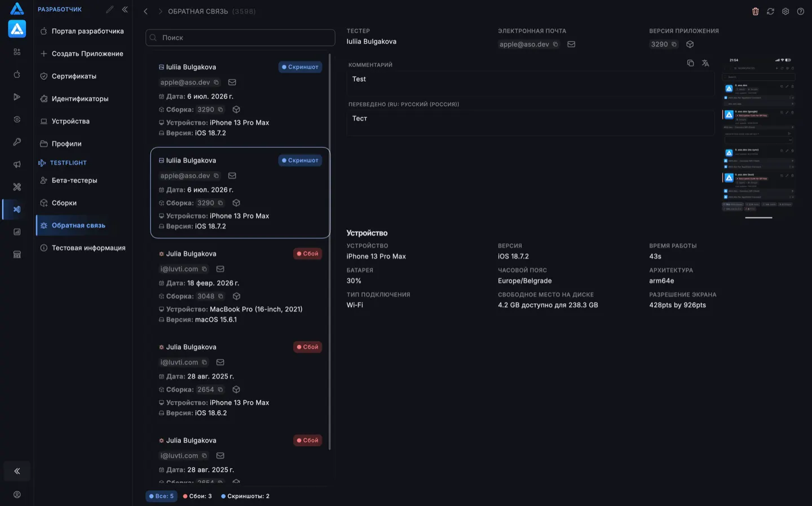Open build 3290 cube icon in the header

690,44
